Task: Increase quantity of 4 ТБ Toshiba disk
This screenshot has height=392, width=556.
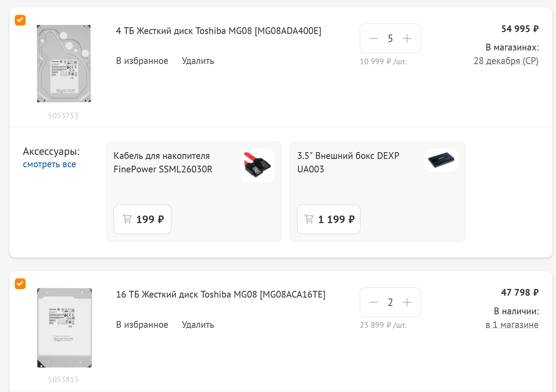Action: [407, 39]
